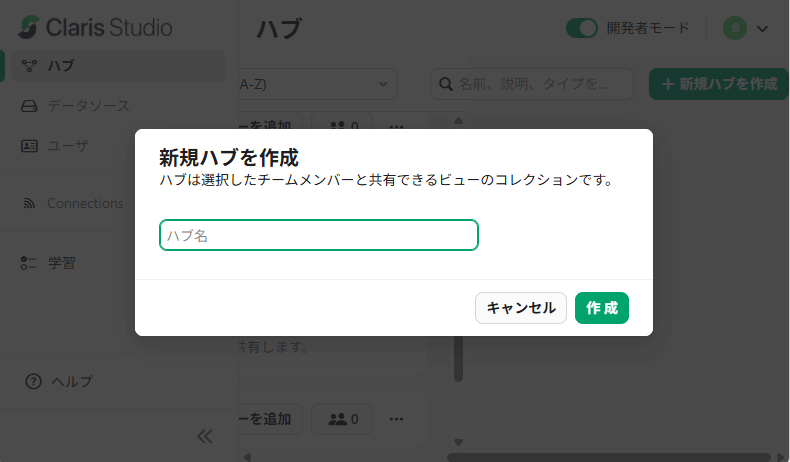Click the キャンセル button
The image size is (790, 462).
click(521, 308)
